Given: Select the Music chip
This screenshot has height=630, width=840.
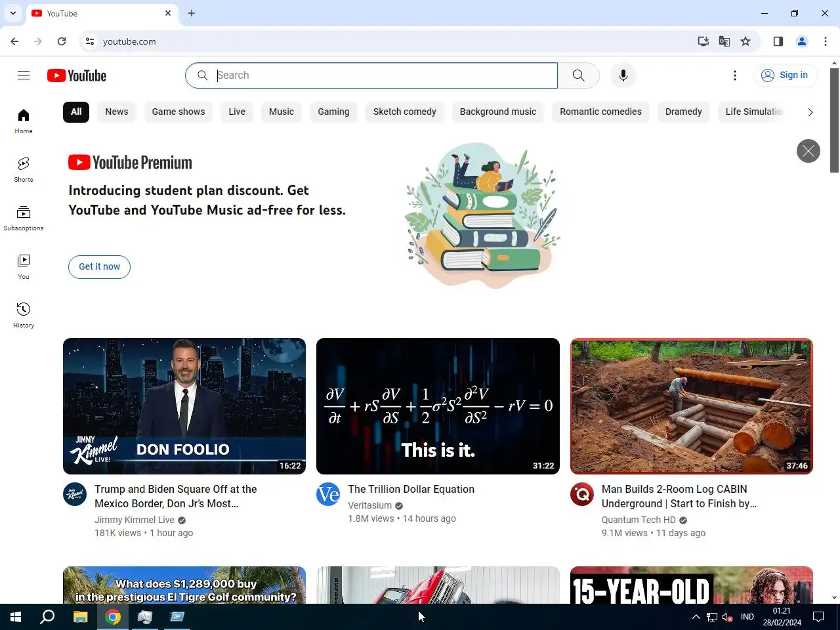Looking at the screenshot, I should click(x=282, y=112).
